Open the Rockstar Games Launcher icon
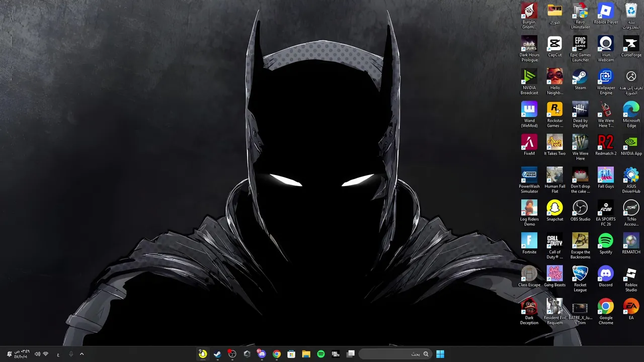The height and width of the screenshot is (362, 644). point(554,115)
